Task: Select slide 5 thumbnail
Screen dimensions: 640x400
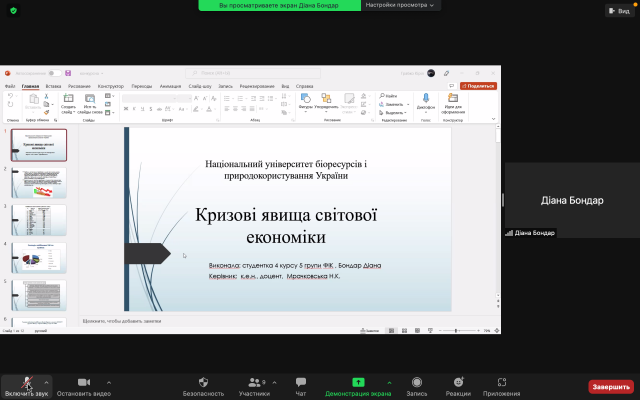Action: coord(39,296)
